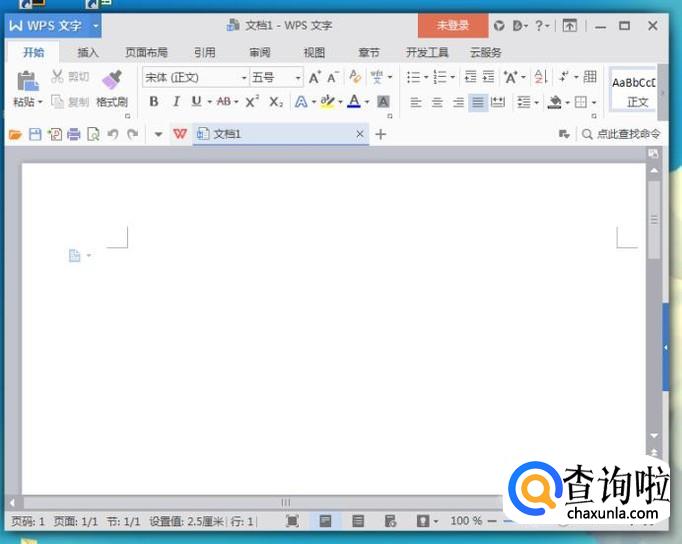This screenshot has height=544, width=682.
Task: Click the 点此查找命令 search box
Action: coord(621,134)
